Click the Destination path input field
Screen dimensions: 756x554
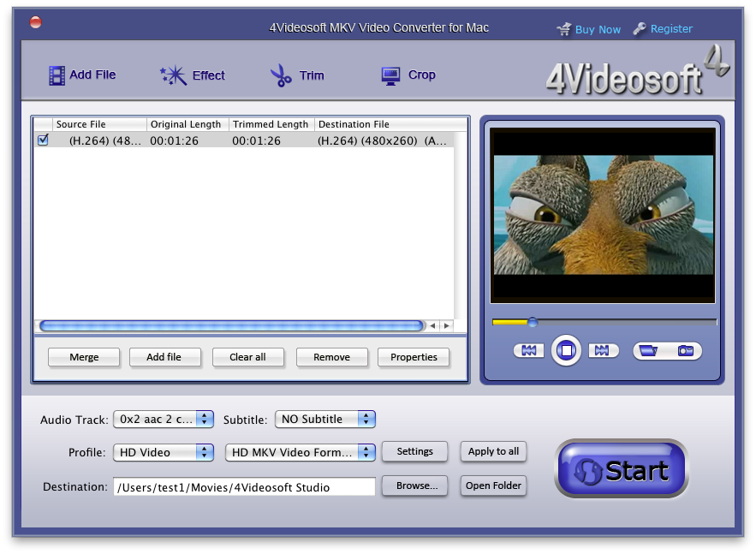pos(245,486)
